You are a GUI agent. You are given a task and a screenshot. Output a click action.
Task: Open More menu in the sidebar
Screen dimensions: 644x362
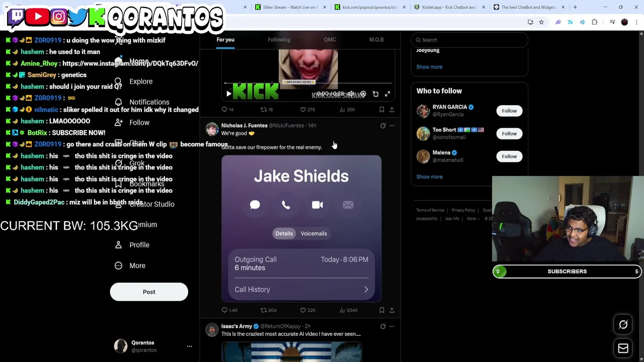(x=130, y=265)
